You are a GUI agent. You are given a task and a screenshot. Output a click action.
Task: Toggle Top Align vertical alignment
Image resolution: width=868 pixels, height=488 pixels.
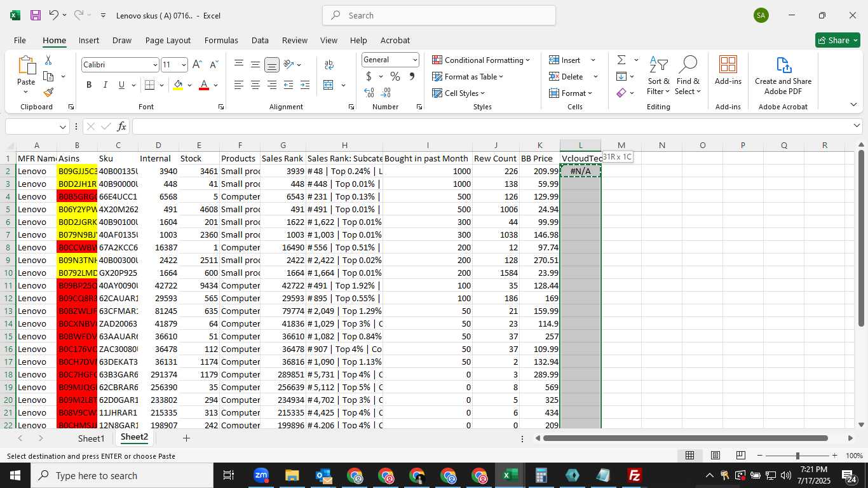[x=239, y=65]
